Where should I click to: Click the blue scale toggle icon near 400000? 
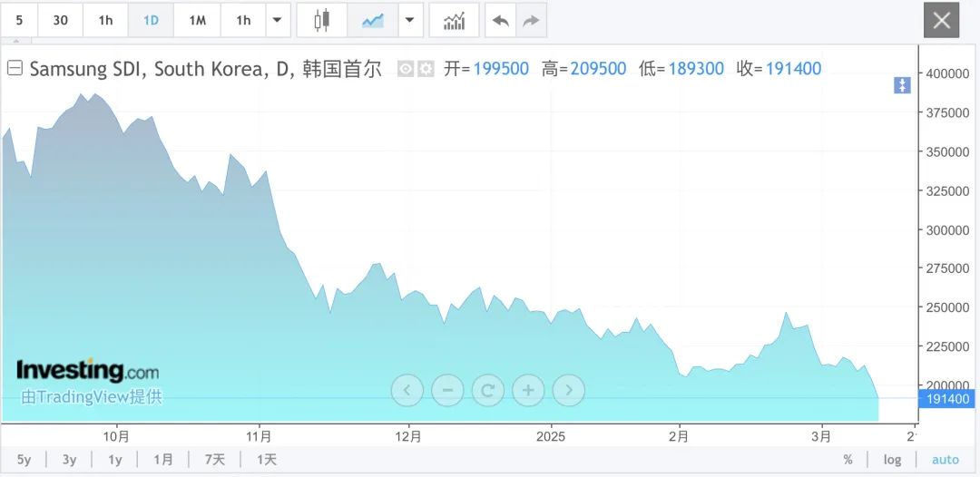(902, 86)
